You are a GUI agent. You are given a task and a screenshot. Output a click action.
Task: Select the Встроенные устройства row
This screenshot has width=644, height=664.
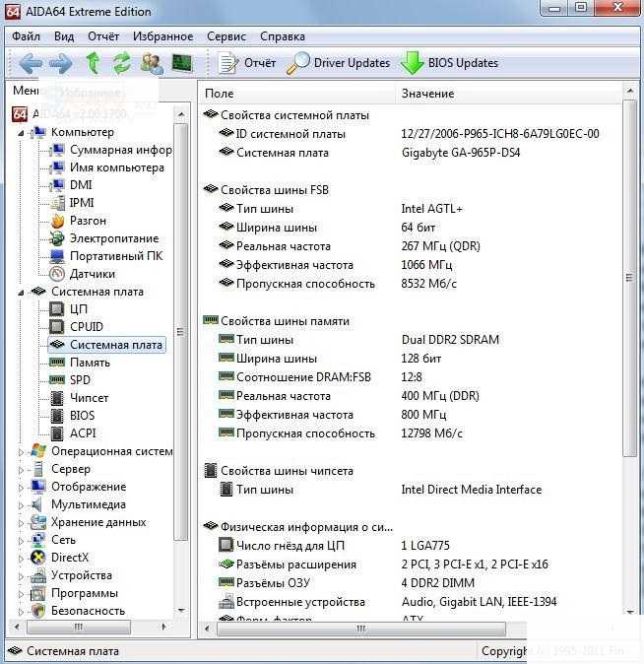tap(411, 602)
